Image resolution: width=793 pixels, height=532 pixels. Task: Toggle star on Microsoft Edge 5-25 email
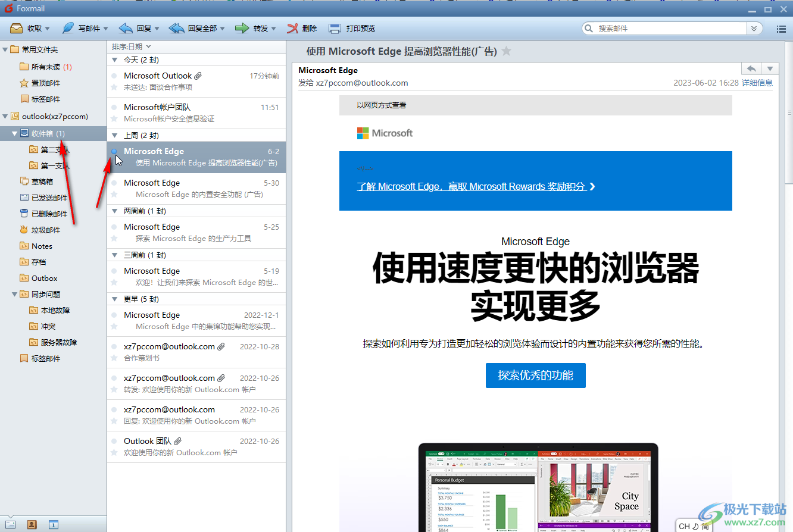click(114, 238)
